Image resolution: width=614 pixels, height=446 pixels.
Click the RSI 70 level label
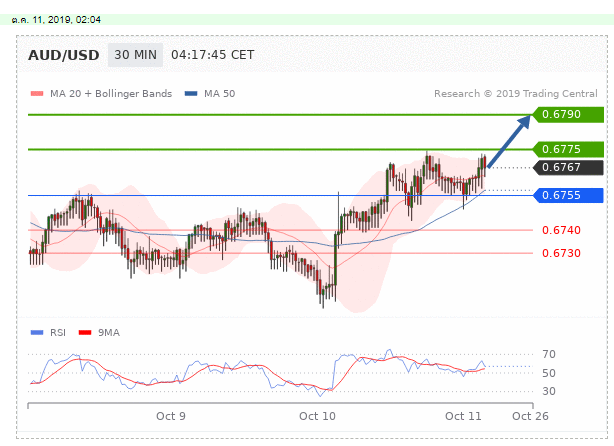[549, 354]
